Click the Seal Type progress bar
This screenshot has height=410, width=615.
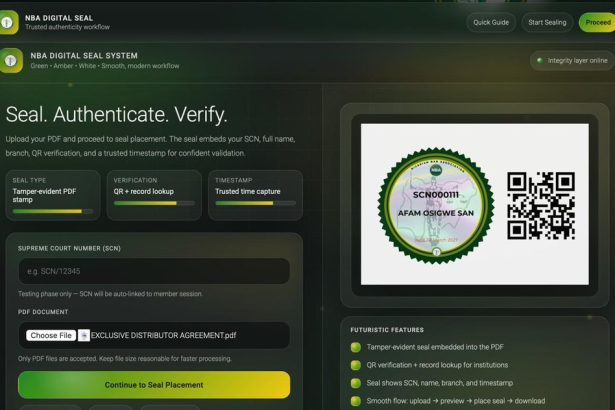pyautogui.click(x=52, y=211)
